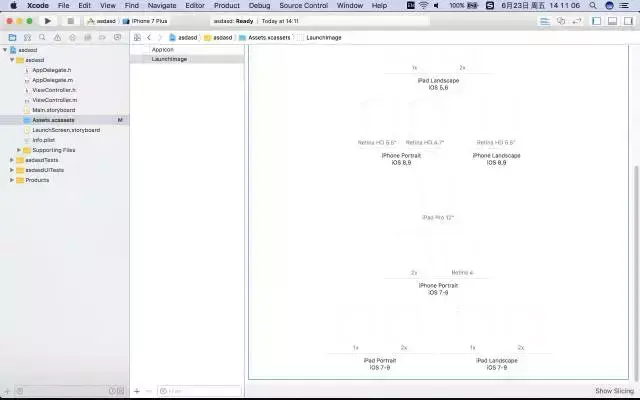Toggle the source-control status filter in navigator

pos(121,391)
